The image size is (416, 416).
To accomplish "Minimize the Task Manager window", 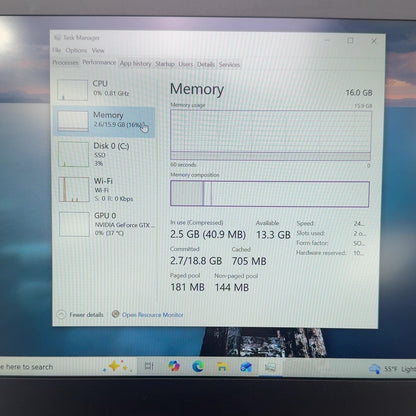I will tap(327, 40).
